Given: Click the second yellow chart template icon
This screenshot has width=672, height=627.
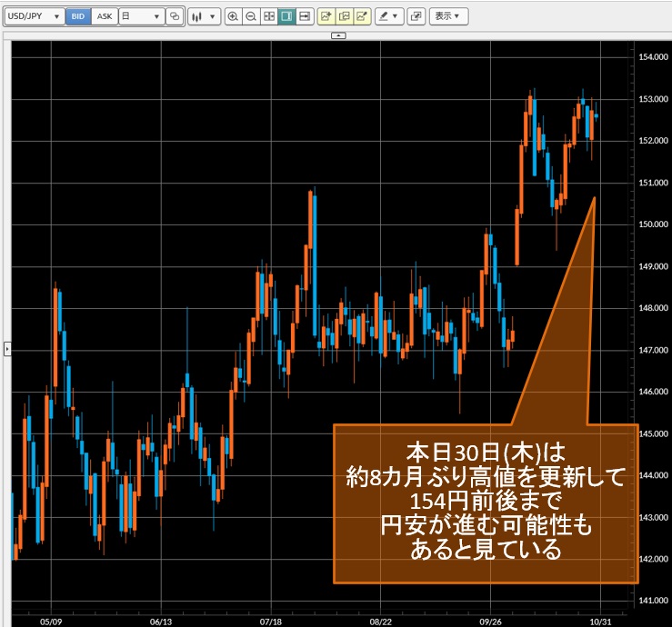Looking at the screenshot, I should click(x=344, y=16).
